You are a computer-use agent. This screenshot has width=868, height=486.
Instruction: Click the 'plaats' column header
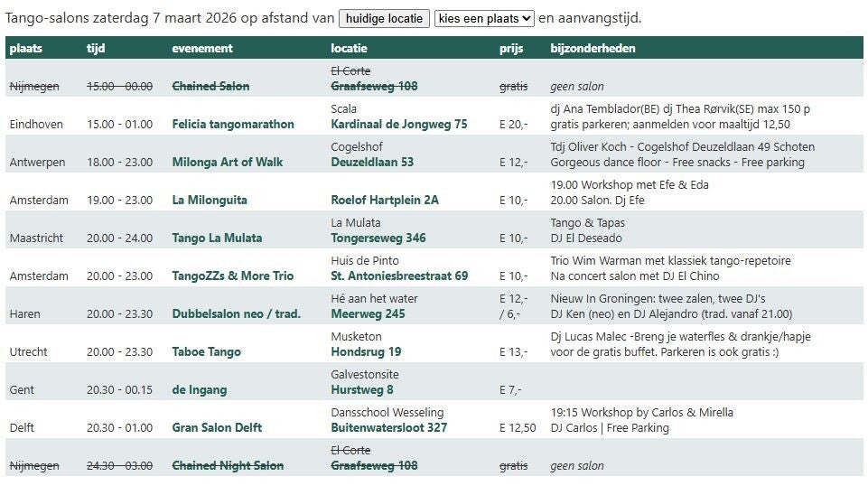coord(26,48)
